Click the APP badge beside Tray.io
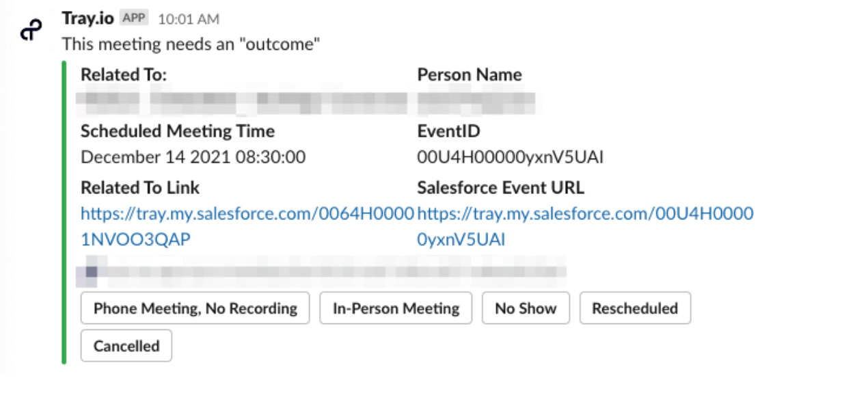 click(x=134, y=18)
